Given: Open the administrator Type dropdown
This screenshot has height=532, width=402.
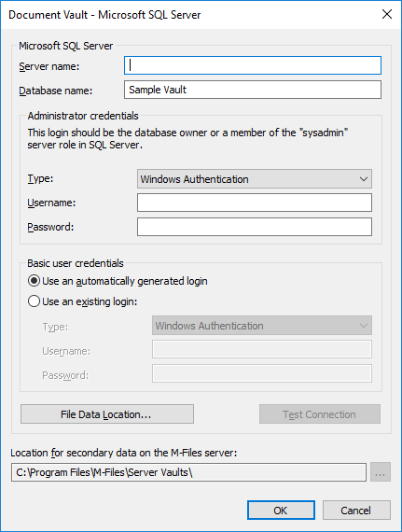Looking at the screenshot, I should pos(255,179).
